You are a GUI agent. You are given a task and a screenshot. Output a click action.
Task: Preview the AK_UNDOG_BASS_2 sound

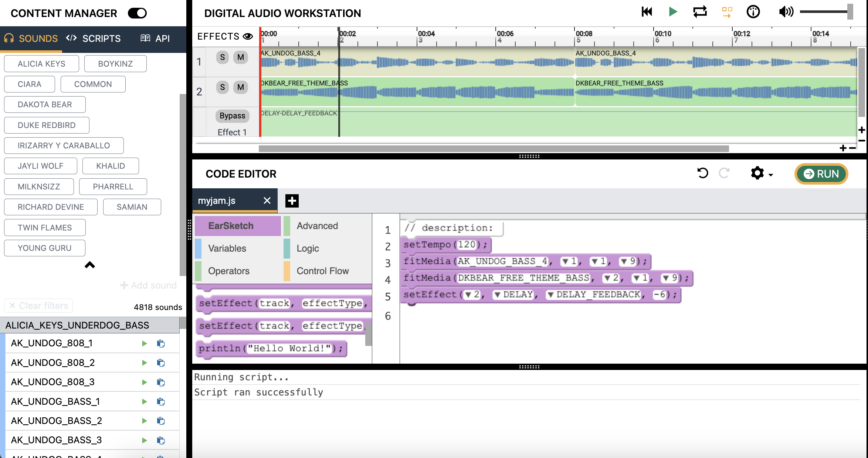(x=144, y=421)
